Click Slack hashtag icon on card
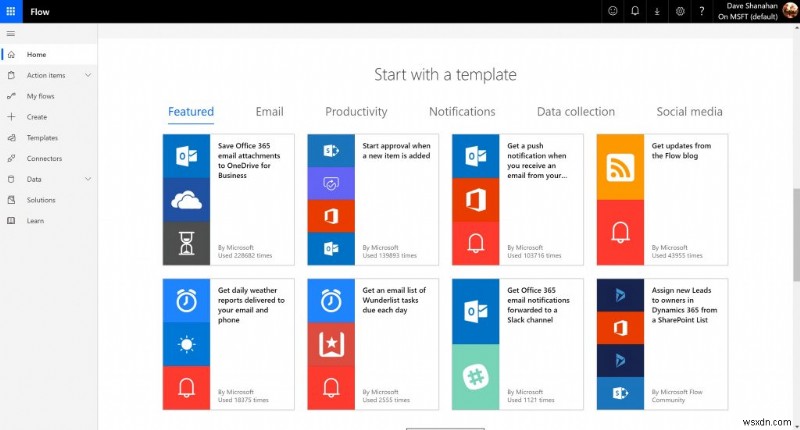This screenshot has height=430, width=800. 476,376
